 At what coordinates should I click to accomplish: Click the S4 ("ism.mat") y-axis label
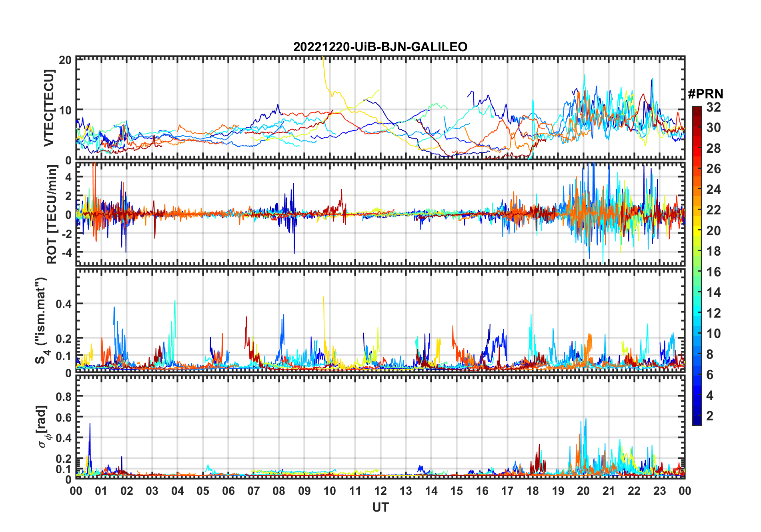point(41,320)
